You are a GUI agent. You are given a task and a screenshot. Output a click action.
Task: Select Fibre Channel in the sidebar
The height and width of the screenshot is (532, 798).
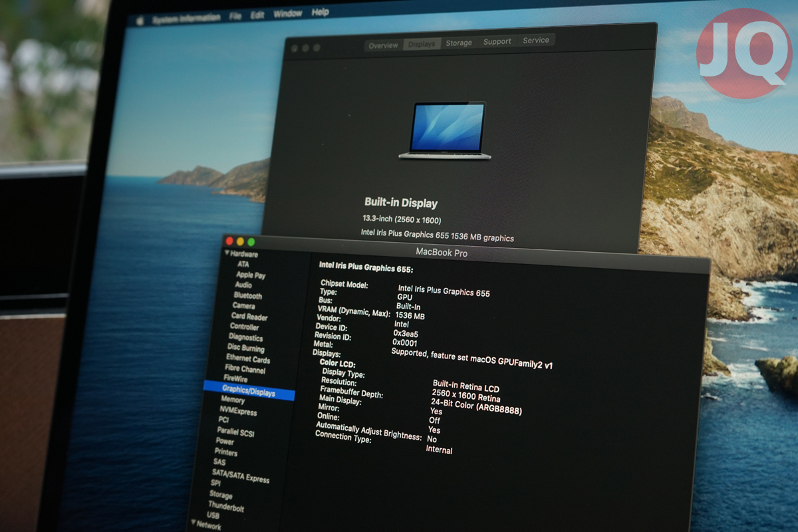[245, 370]
